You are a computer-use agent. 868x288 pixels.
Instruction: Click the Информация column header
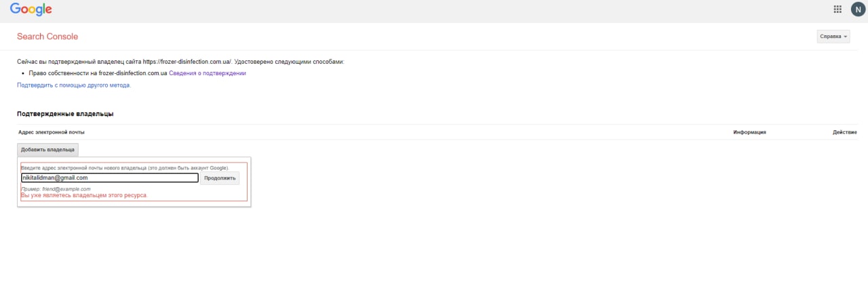tap(749, 132)
